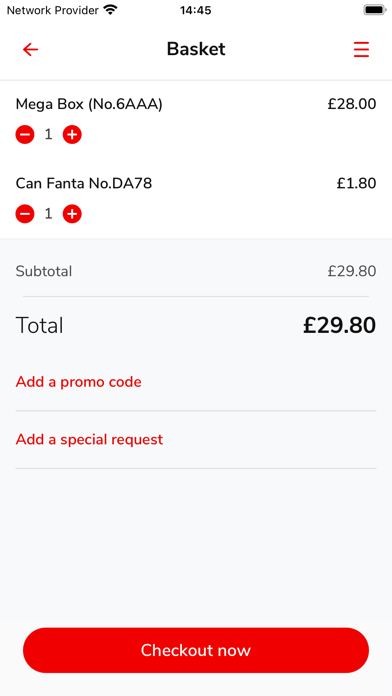Tap the Subtotal label
Image resolution: width=392 pixels, height=696 pixels.
tap(44, 271)
